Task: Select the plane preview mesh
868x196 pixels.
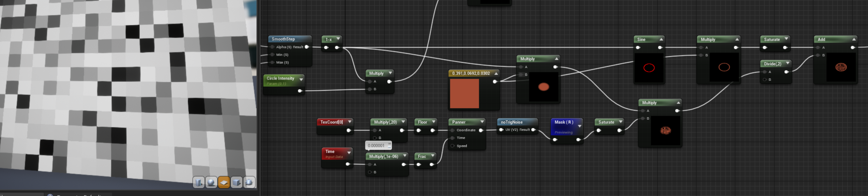Action: point(224,182)
